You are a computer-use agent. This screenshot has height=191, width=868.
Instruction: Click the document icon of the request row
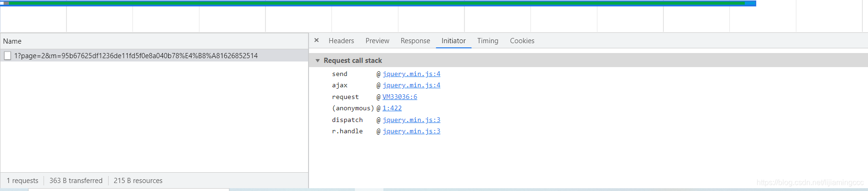[x=7, y=56]
